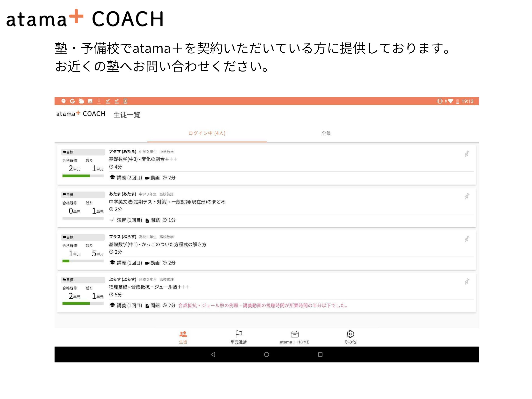Click the 生徒一覧 page title
Screen dimensions: 532x399
click(x=127, y=115)
